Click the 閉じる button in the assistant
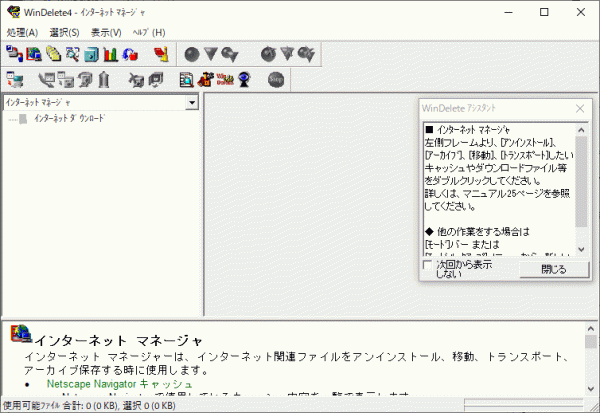 pos(553,269)
